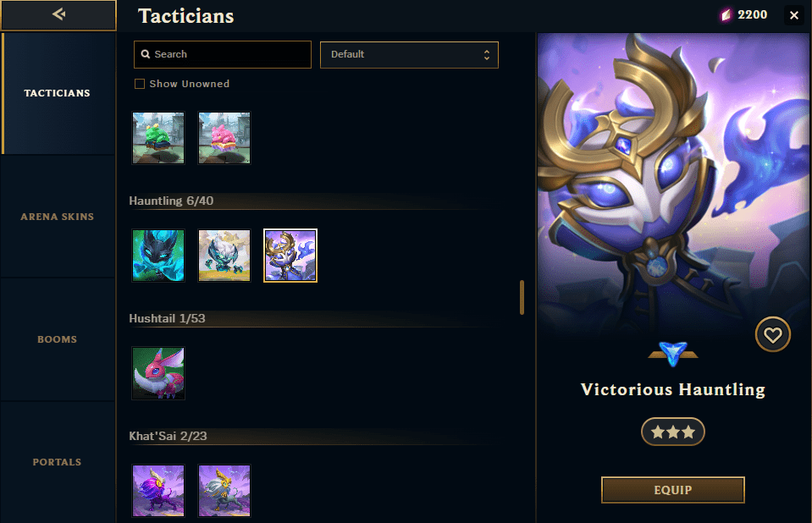Switch to the Arena Skins tab
This screenshot has width=812, height=523.
[x=58, y=217]
